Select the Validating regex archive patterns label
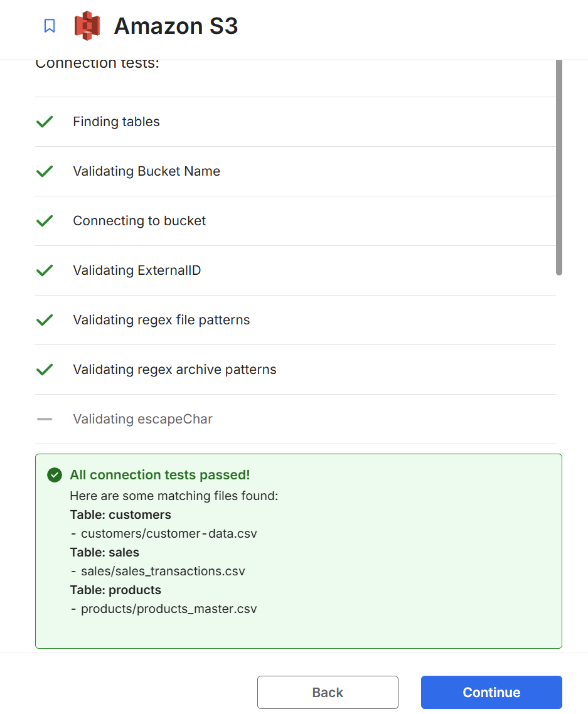The width and height of the screenshot is (588, 714). tap(174, 370)
